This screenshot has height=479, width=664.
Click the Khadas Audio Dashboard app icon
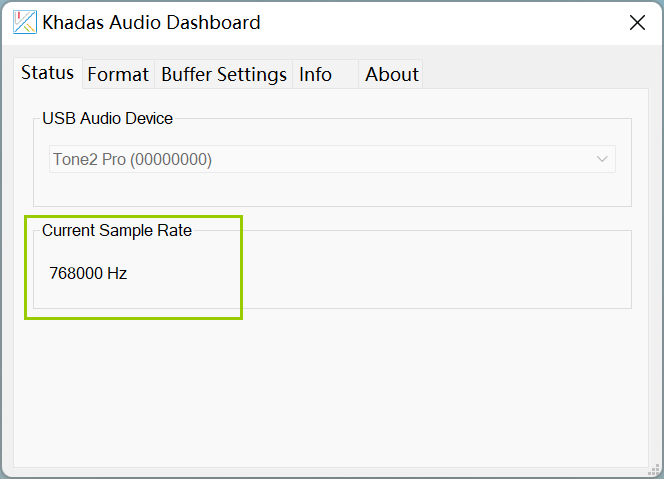coord(25,22)
